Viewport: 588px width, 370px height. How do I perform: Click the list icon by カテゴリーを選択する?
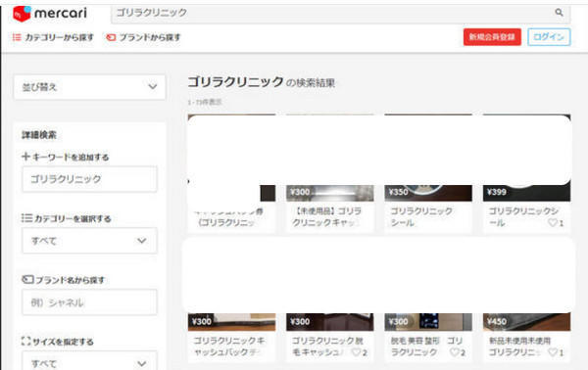[26, 218]
